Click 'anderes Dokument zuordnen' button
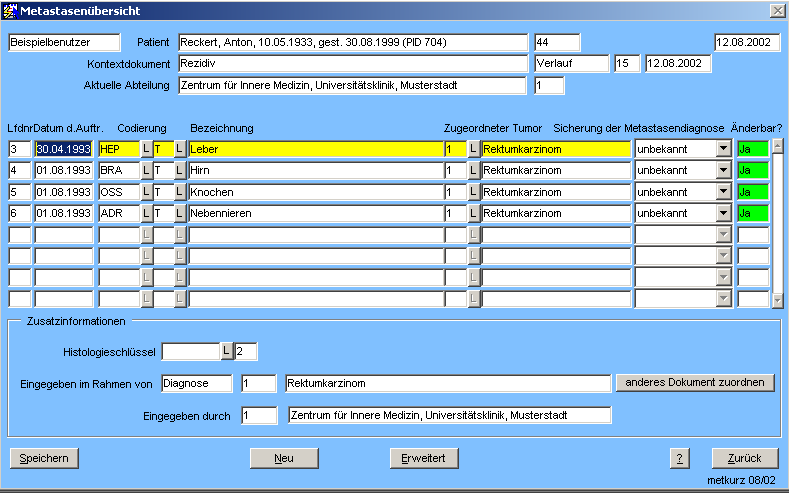This screenshot has height=493, width=789. click(x=696, y=383)
